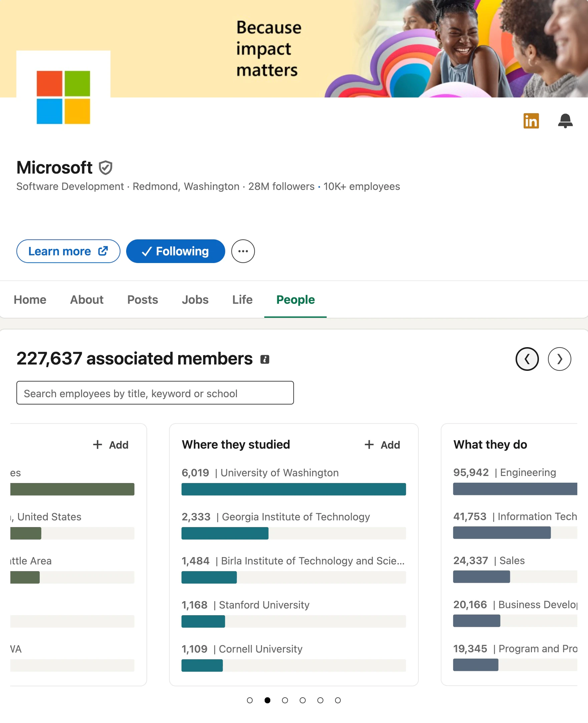Open the 10K+ employees link

361,186
